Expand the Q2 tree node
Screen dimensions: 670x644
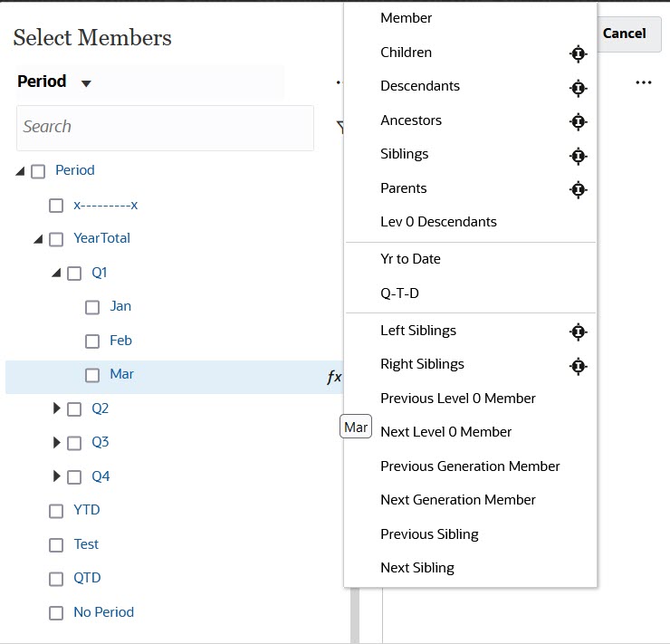pos(57,409)
